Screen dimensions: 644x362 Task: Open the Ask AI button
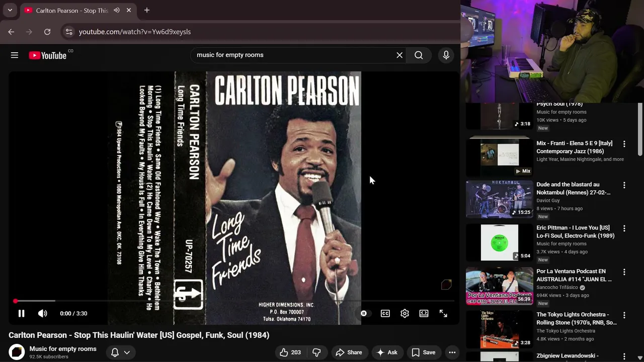point(387,352)
